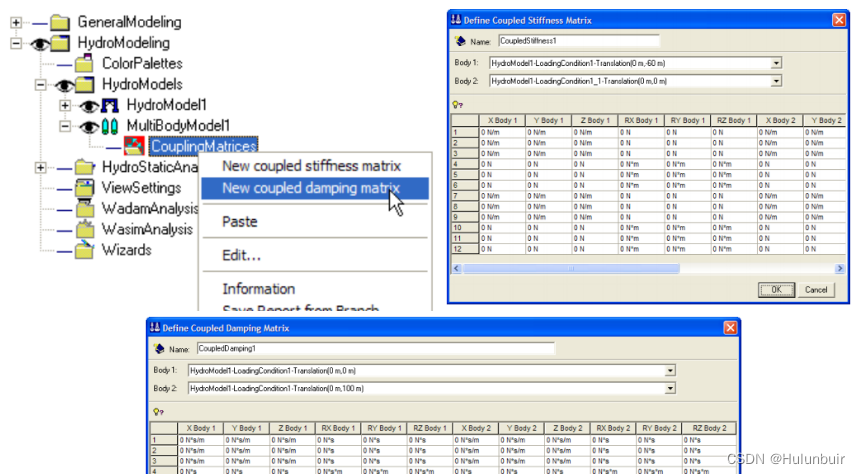860x474 pixels.
Task: Select the Wizards tree item label
Action: (x=127, y=250)
